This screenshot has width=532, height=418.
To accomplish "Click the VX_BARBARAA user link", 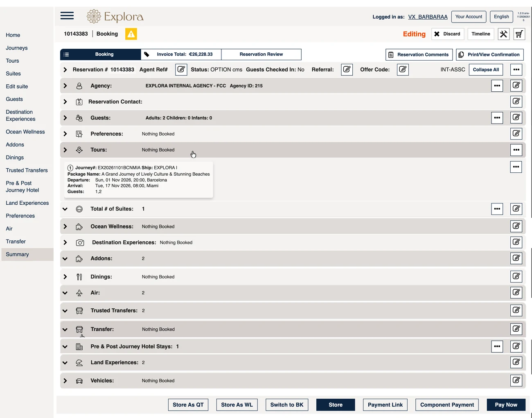I will click(428, 17).
